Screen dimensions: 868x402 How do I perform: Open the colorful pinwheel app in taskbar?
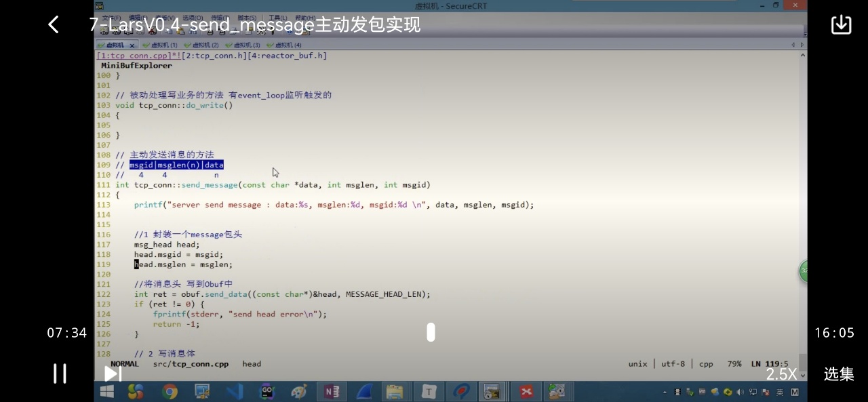point(136,392)
